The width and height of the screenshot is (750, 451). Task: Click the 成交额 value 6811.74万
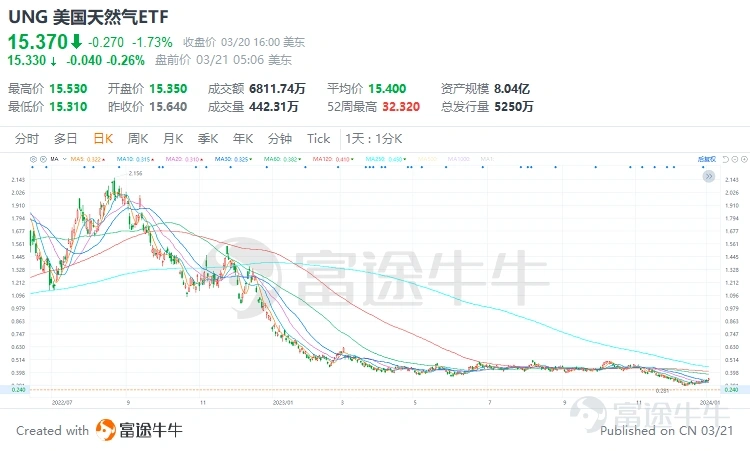(277, 88)
